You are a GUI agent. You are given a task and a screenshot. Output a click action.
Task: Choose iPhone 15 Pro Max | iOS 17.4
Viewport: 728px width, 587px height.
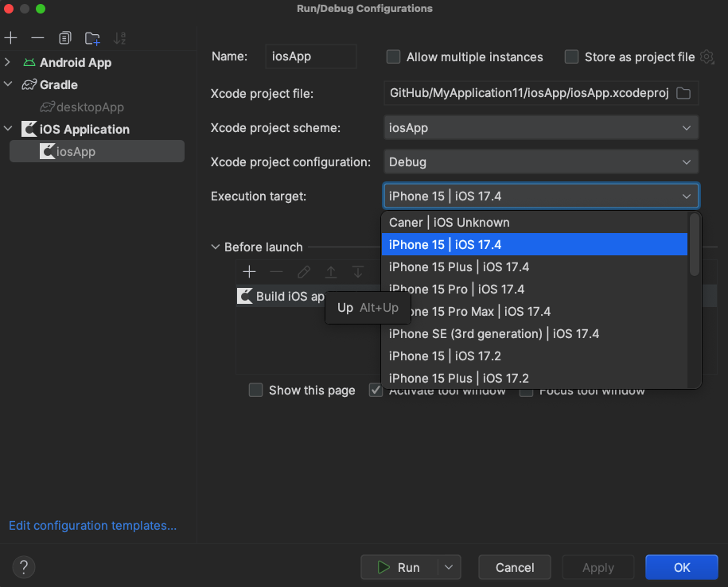coord(548,311)
